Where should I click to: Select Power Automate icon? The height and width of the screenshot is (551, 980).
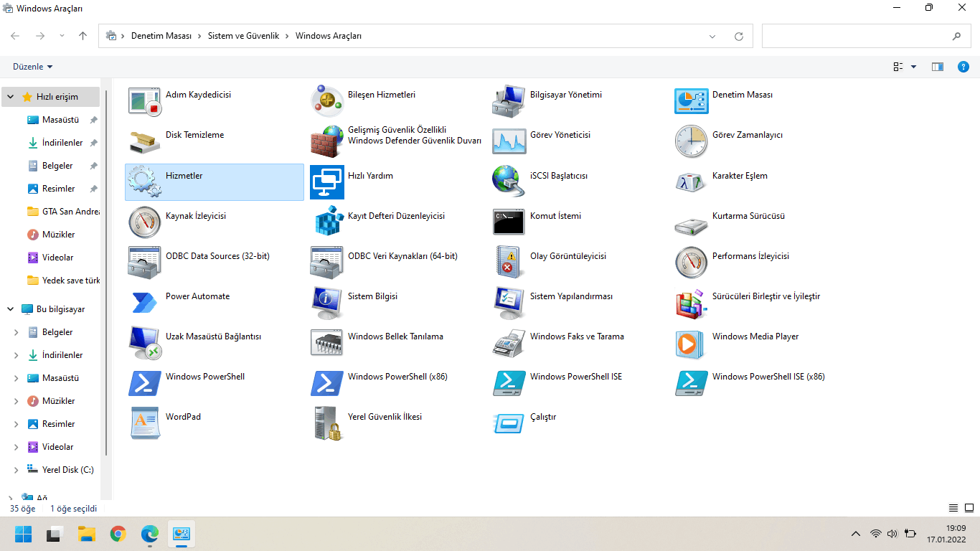(145, 302)
